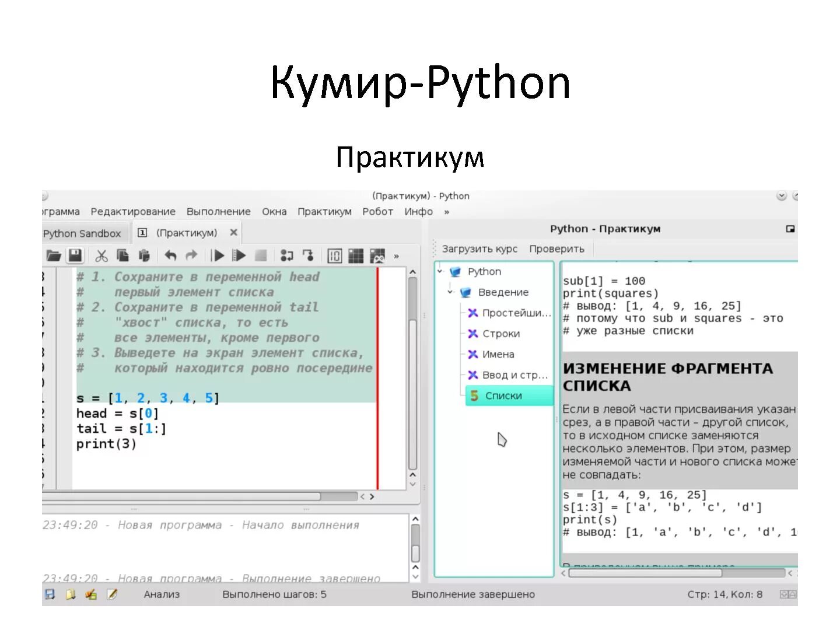Open the Окна menu
840x630 pixels.
274,212
